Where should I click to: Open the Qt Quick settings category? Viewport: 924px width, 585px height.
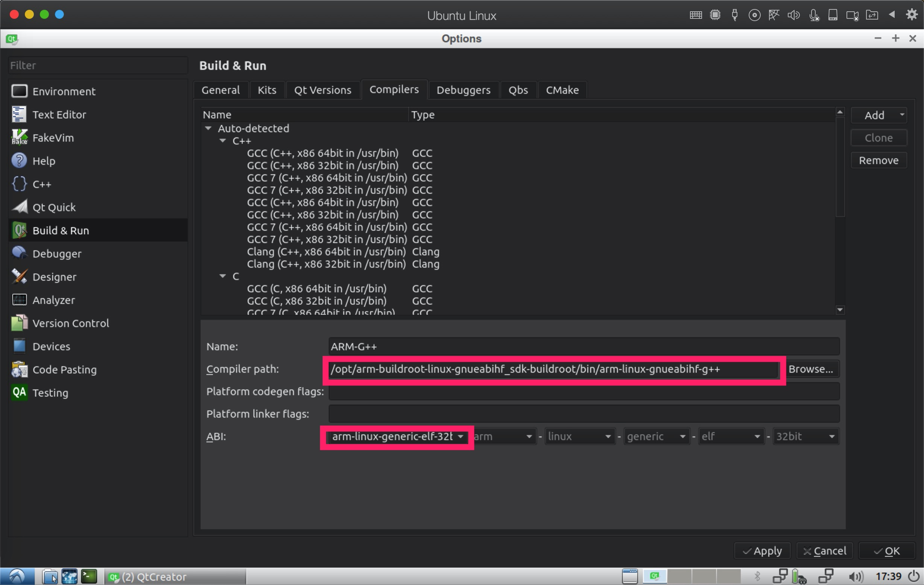coord(98,207)
